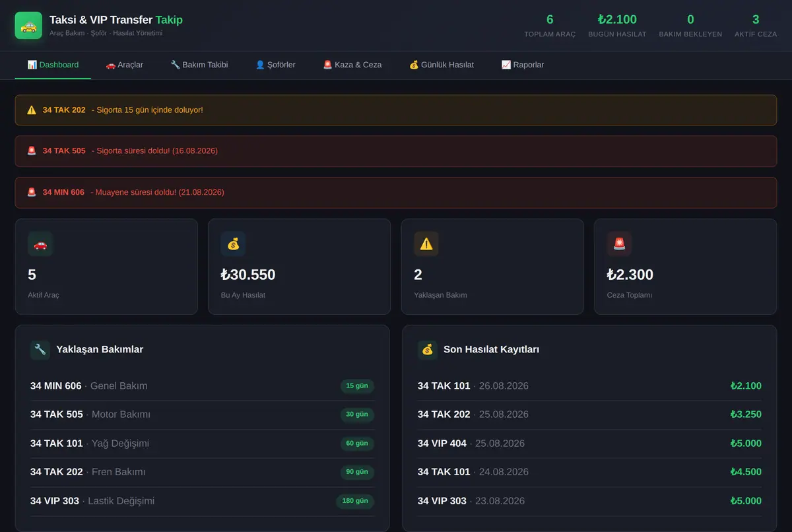Image resolution: width=792 pixels, height=532 pixels.
Task: Click the 15 gün badge
Action: point(357,386)
